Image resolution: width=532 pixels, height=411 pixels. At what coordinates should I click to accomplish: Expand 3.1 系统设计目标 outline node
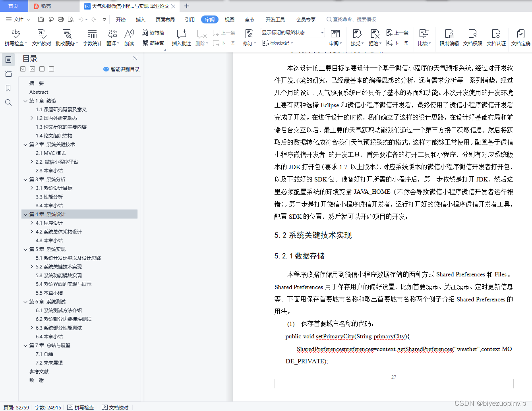pos(32,188)
